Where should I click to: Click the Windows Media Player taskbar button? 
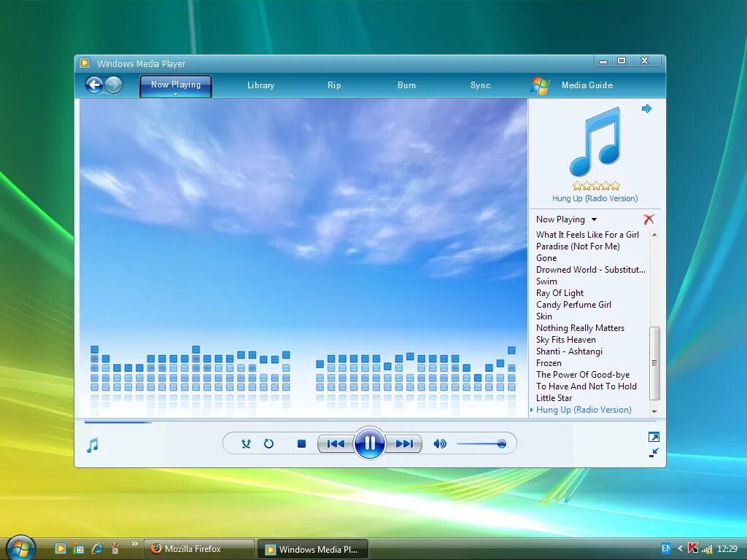[313, 549]
